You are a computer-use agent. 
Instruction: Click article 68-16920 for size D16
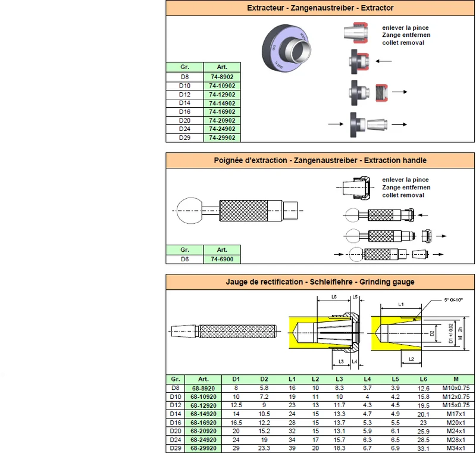point(203,422)
